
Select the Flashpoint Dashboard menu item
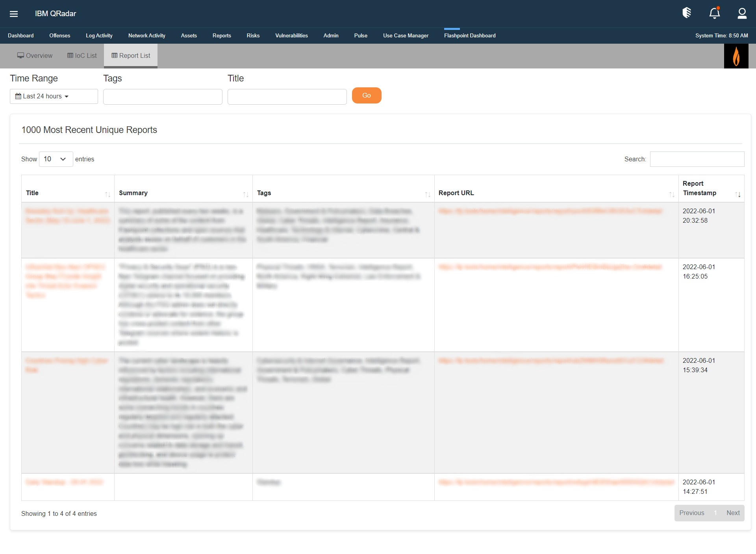470,35
